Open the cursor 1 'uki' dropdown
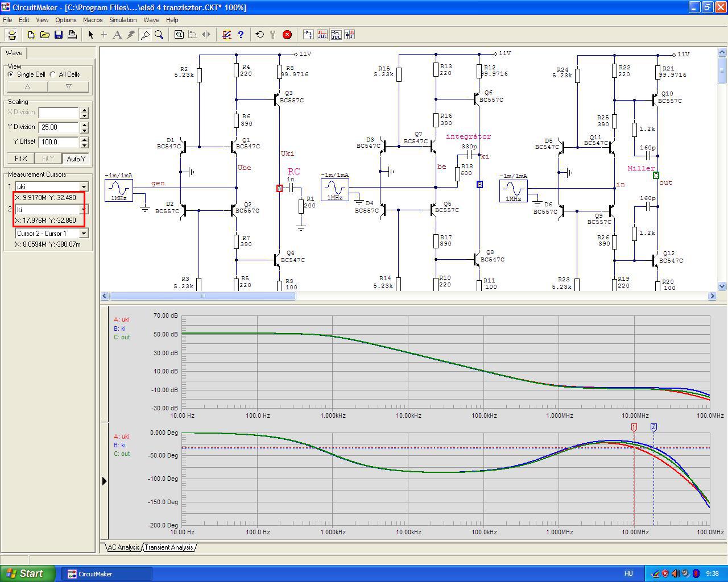Screen dimensions: 728x582 (x=84, y=187)
